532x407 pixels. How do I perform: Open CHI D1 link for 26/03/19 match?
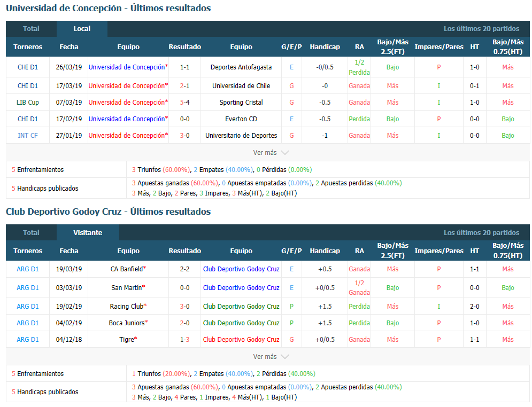pyautogui.click(x=28, y=67)
